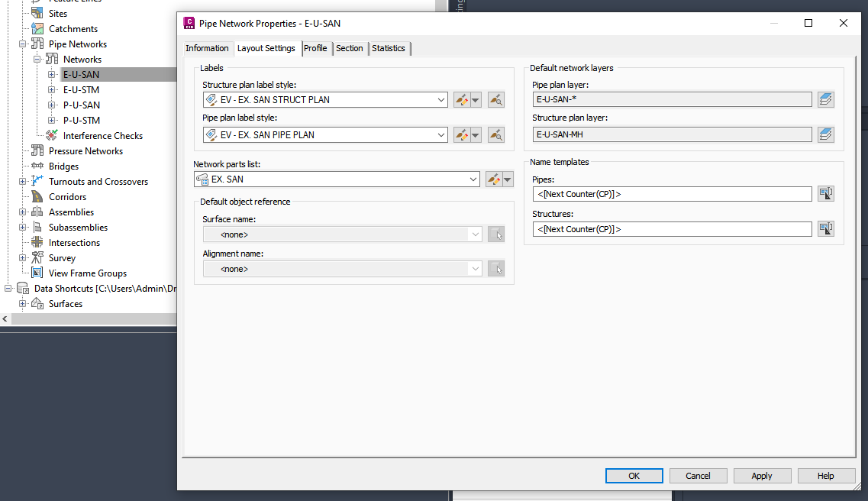The image size is (868, 501).
Task: Expand the Surfaces shortcut node
Action: tap(23, 304)
